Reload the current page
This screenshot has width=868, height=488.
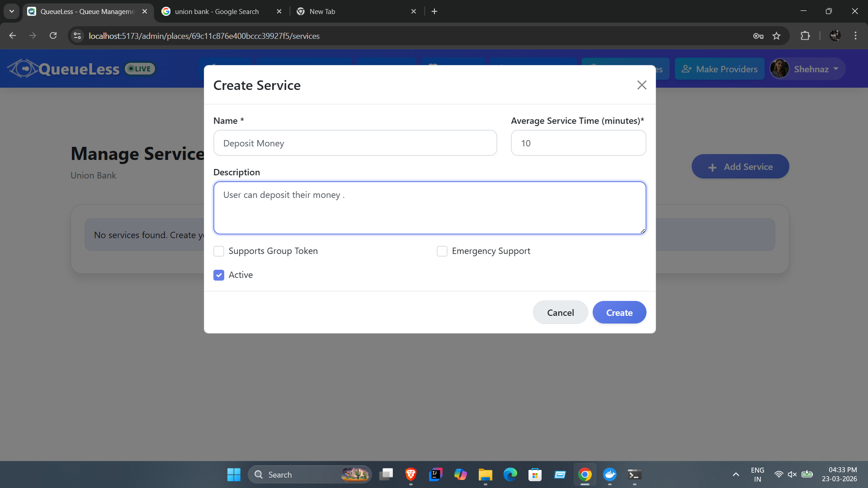(53, 36)
